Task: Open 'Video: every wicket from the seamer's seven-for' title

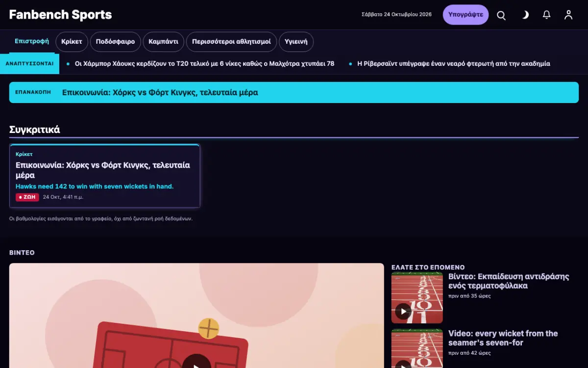Action: point(503,338)
